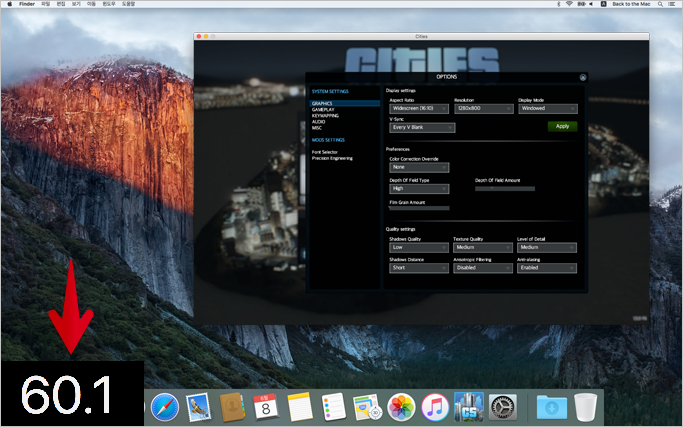Click the battery status icon

pyautogui.click(x=581, y=4)
